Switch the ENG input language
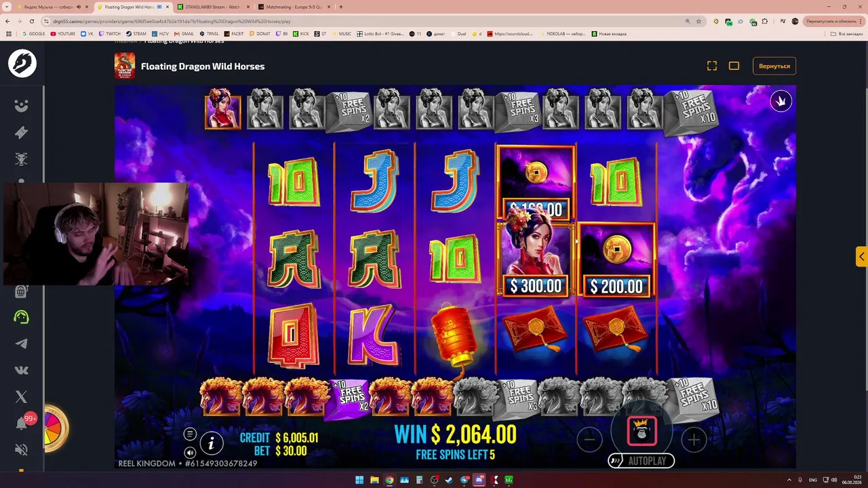868x488 pixels. 812,481
